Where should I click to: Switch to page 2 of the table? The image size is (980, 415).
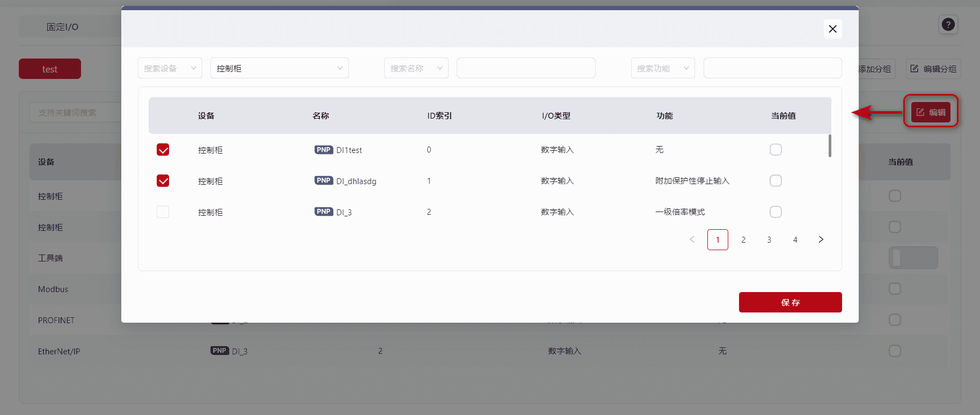tap(743, 239)
